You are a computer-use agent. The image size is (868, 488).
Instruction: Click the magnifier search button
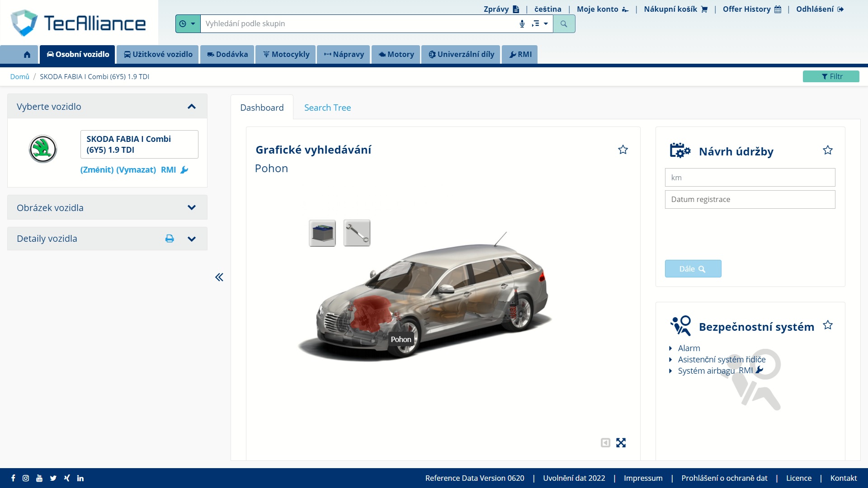pos(564,24)
